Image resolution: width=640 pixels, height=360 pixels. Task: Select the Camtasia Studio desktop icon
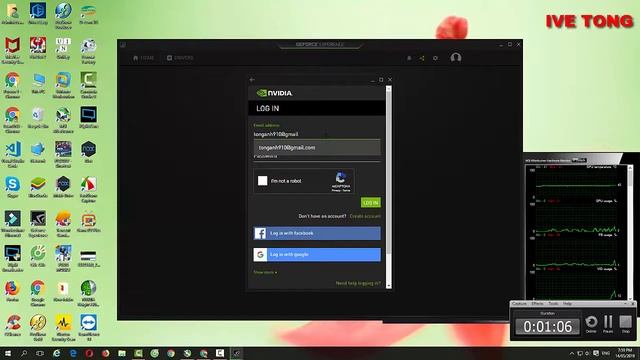(x=89, y=85)
